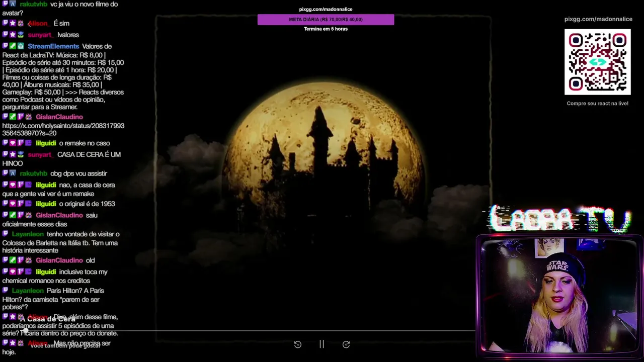Click Layanleon's name on the Colosso de Barletta message

(28, 234)
